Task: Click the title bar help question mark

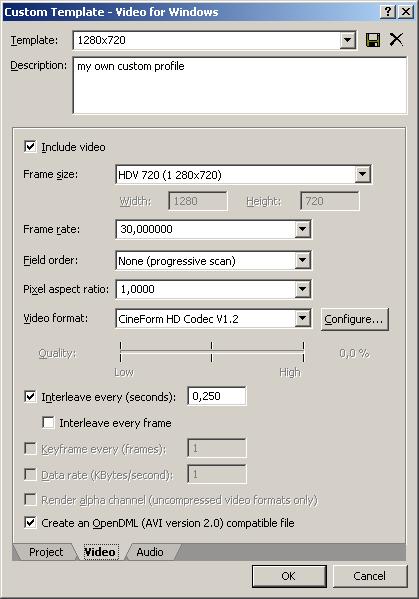Action: tap(388, 12)
